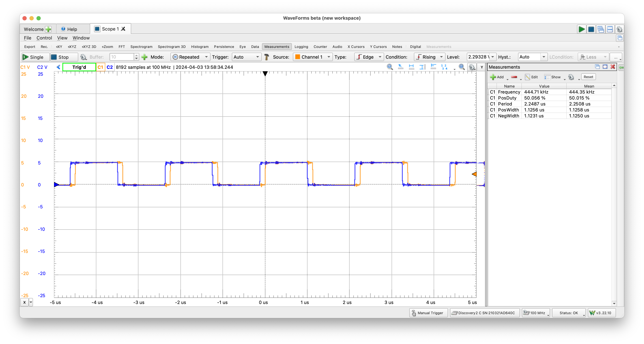Open the X axis dropdown arrow at bottom left
The height and width of the screenshot is (344, 644).
click(31, 302)
